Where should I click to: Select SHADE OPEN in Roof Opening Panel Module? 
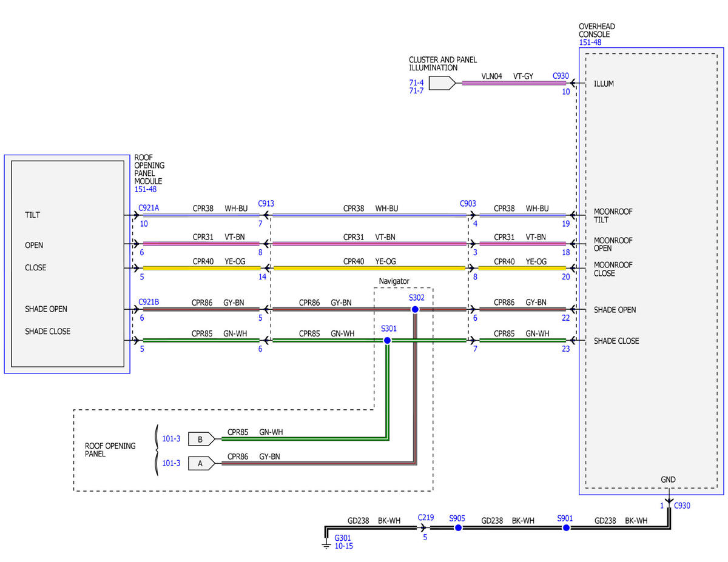click(x=46, y=309)
